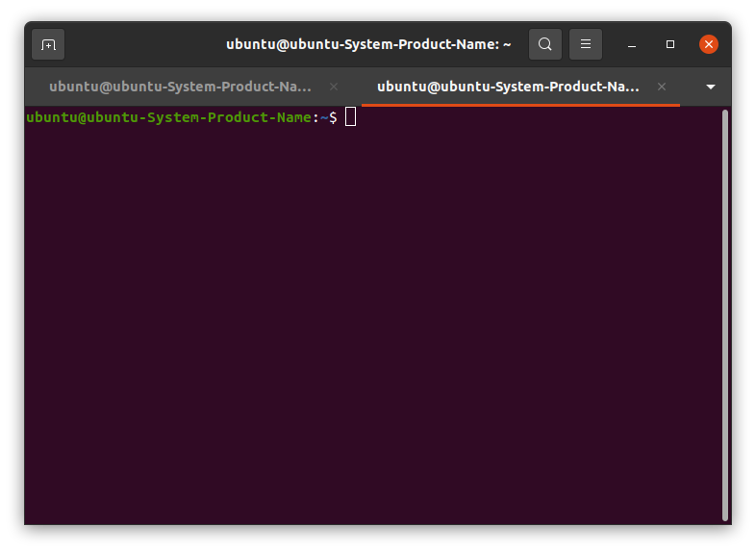Maximize the terminal window
756x552 pixels.
coord(670,44)
